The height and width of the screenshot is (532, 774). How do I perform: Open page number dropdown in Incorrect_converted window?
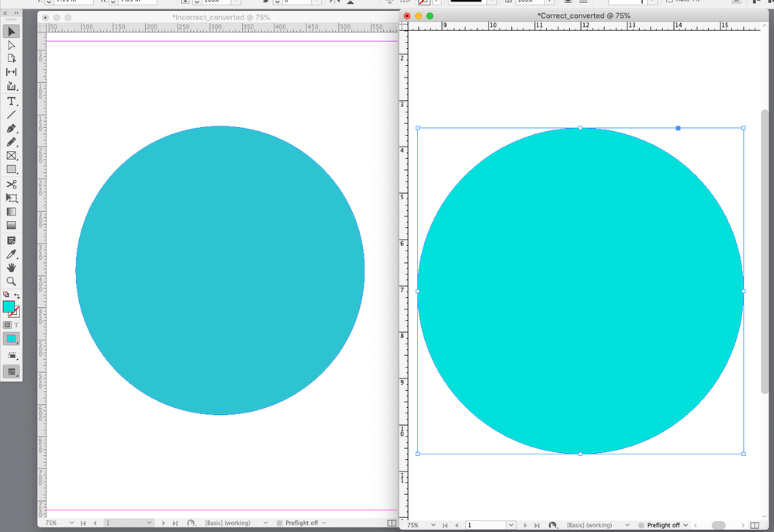click(149, 523)
